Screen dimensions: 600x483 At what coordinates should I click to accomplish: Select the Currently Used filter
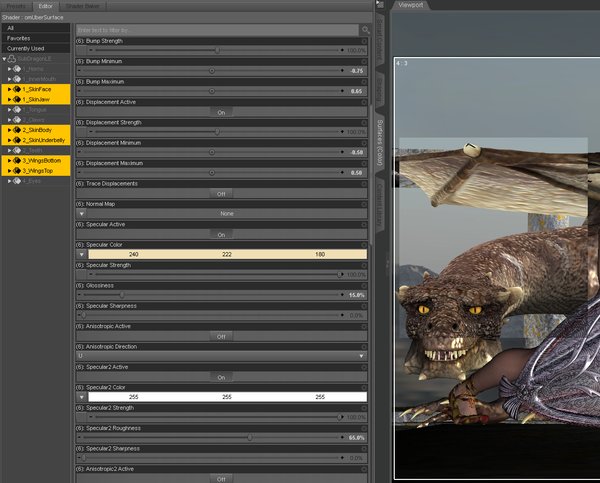coord(25,48)
